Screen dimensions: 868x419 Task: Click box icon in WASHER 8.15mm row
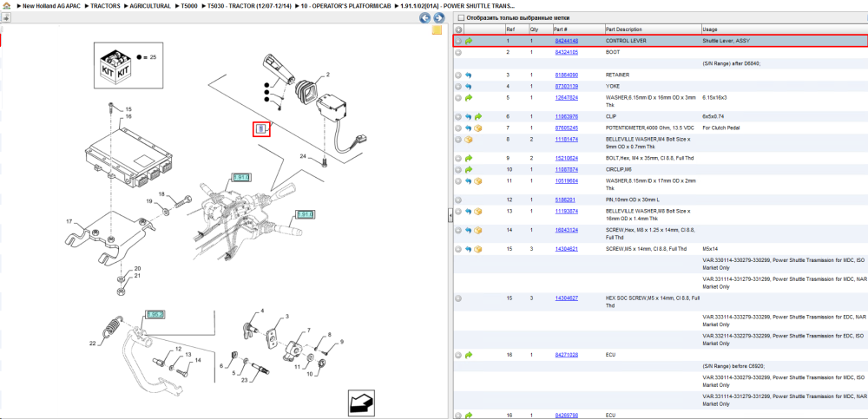pyautogui.click(x=478, y=181)
